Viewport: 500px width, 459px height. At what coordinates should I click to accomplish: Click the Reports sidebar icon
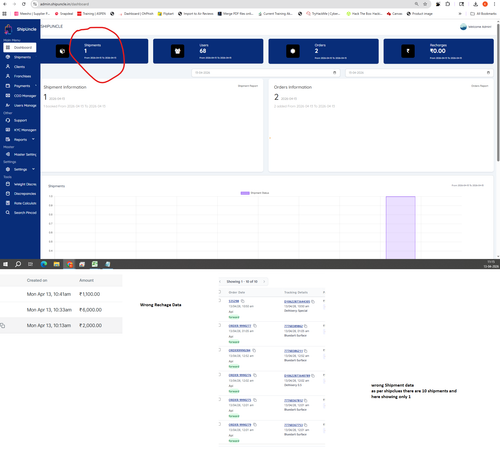8,139
